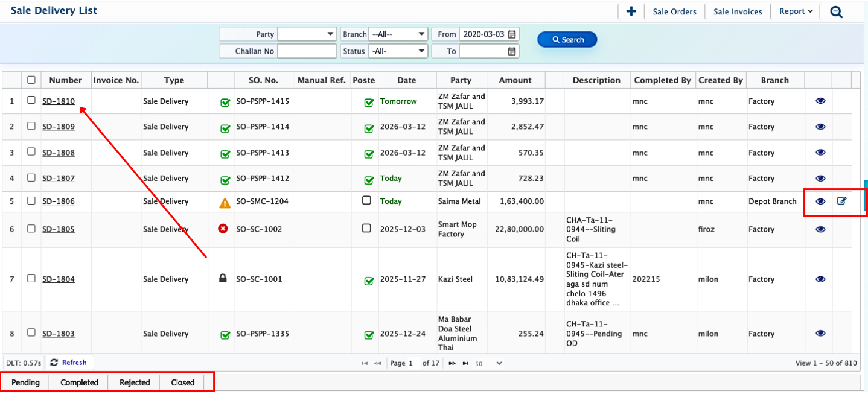Click the Challan No input field
This screenshot has height=406, width=868.
click(x=307, y=51)
